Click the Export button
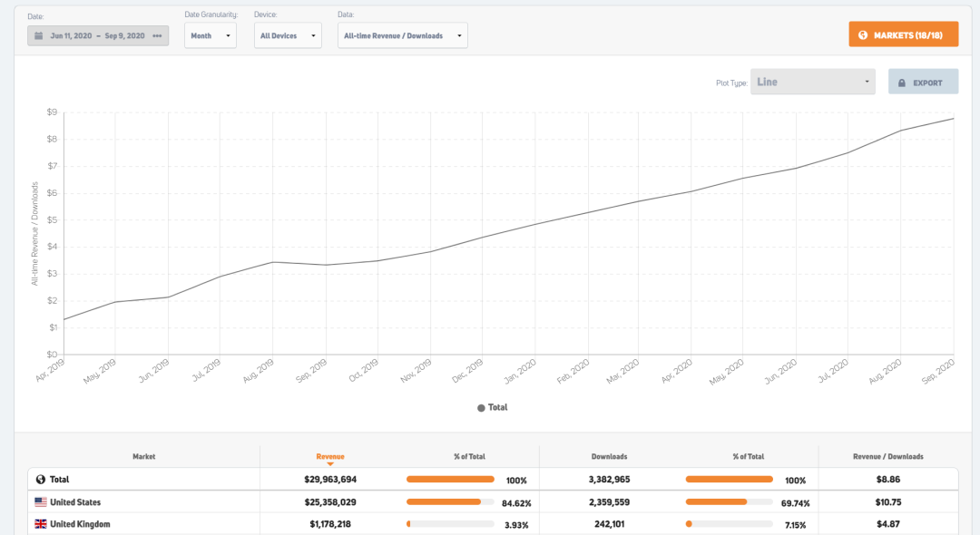The width and height of the screenshot is (980, 535). point(921,83)
